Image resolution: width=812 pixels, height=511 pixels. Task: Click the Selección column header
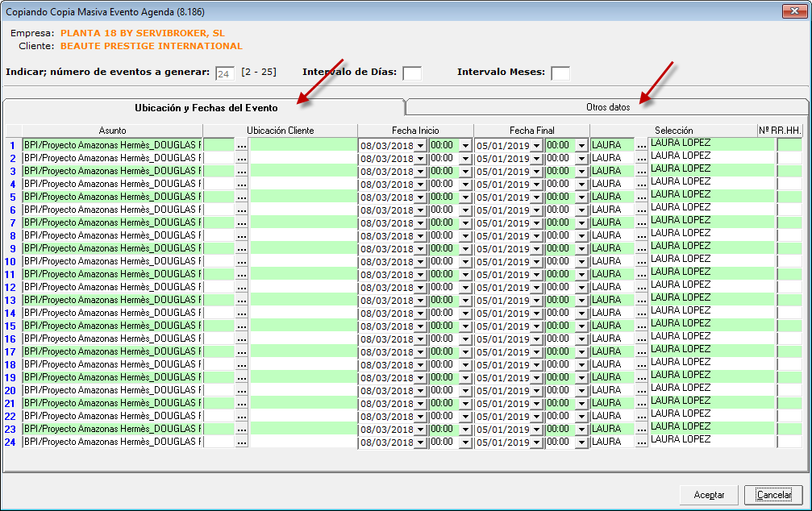click(674, 131)
